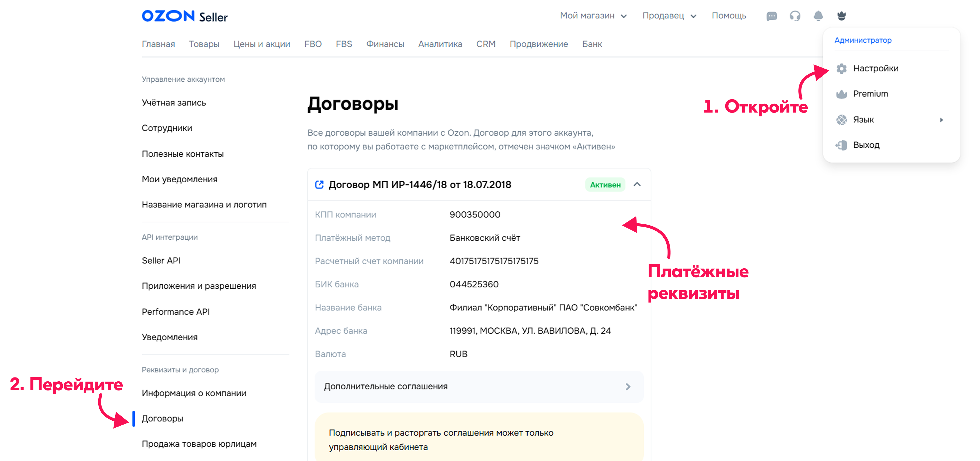Image resolution: width=980 pixels, height=461 pixels.
Task: Click the crown icon next to Premium
Action: click(841, 94)
